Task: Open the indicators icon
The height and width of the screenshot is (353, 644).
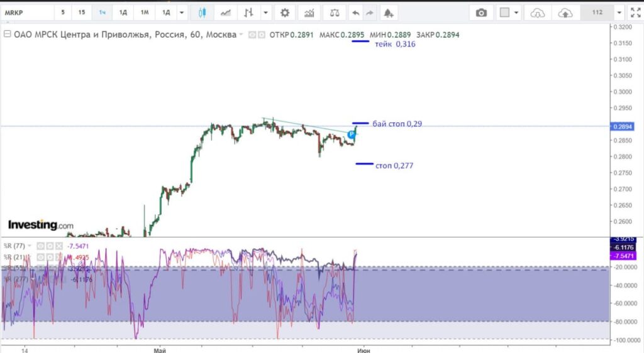Action: 309,13
